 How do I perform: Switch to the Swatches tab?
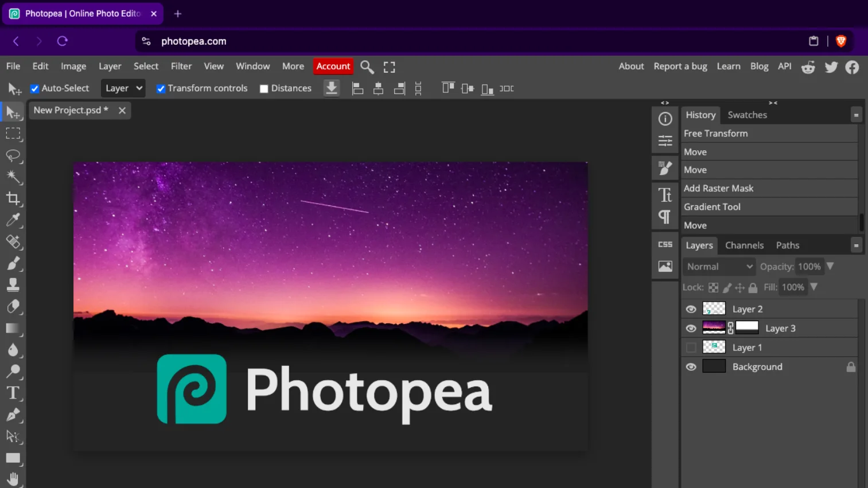pos(747,115)
